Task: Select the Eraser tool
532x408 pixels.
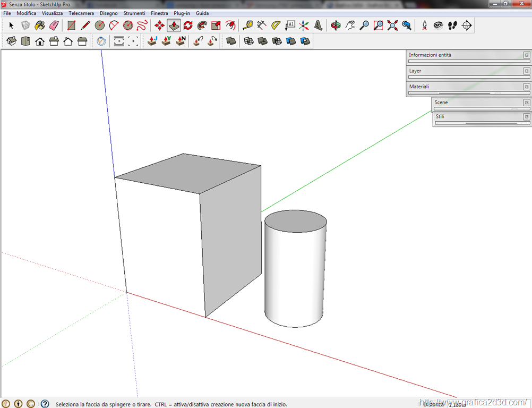Action: (x=54, y=25)
